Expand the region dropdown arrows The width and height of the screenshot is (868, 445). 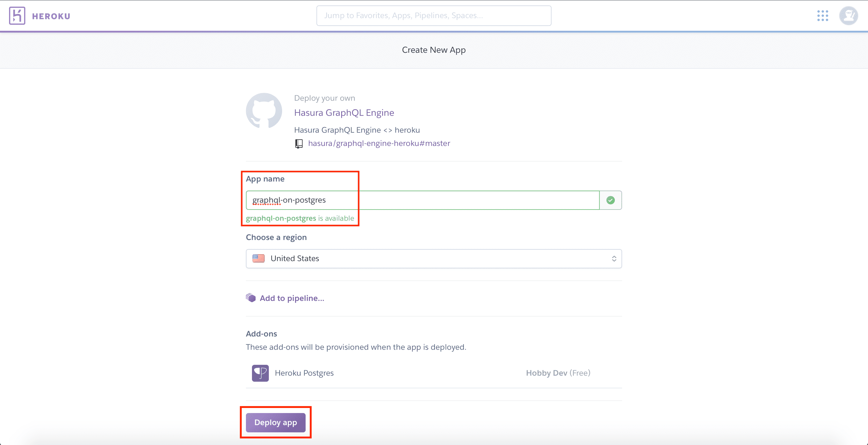(614, 259)
